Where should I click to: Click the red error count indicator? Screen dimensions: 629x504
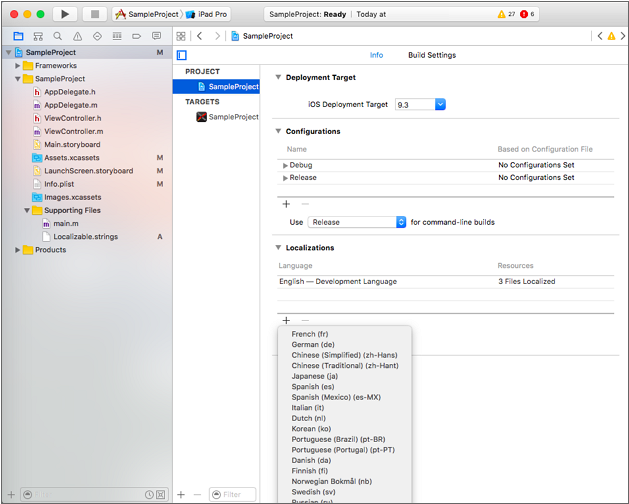tap(526, 14)
